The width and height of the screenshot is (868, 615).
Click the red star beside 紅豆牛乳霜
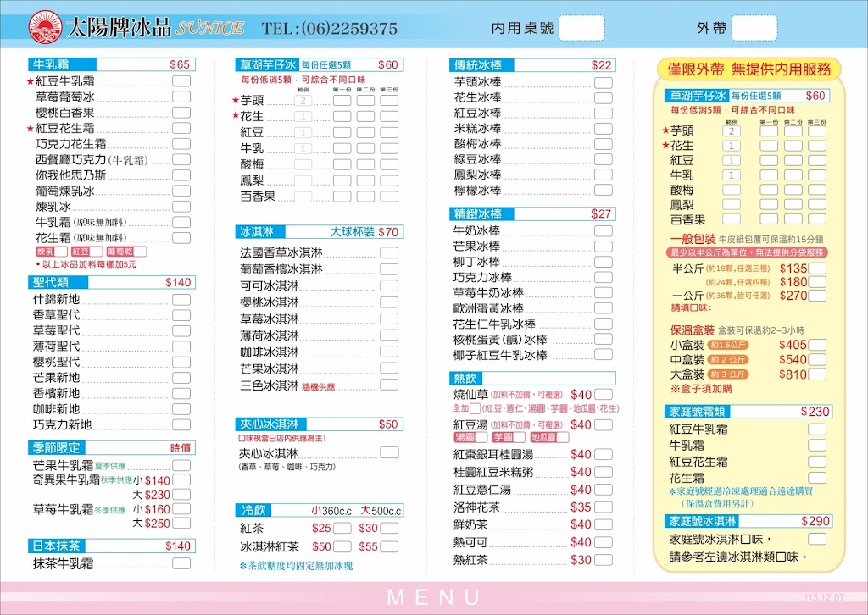coord(31,81)
